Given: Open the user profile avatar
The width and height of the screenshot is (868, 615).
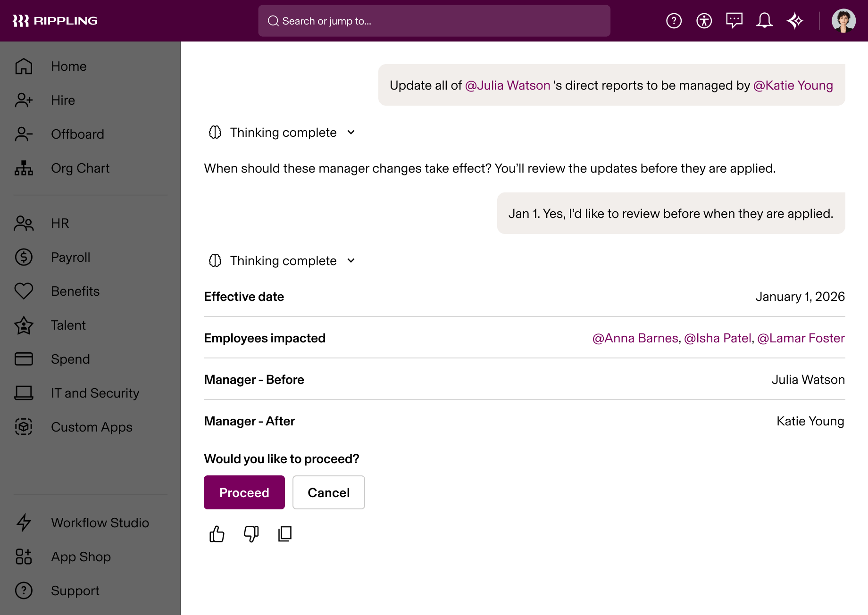Looking at the screenshot, I should point(843,21).
